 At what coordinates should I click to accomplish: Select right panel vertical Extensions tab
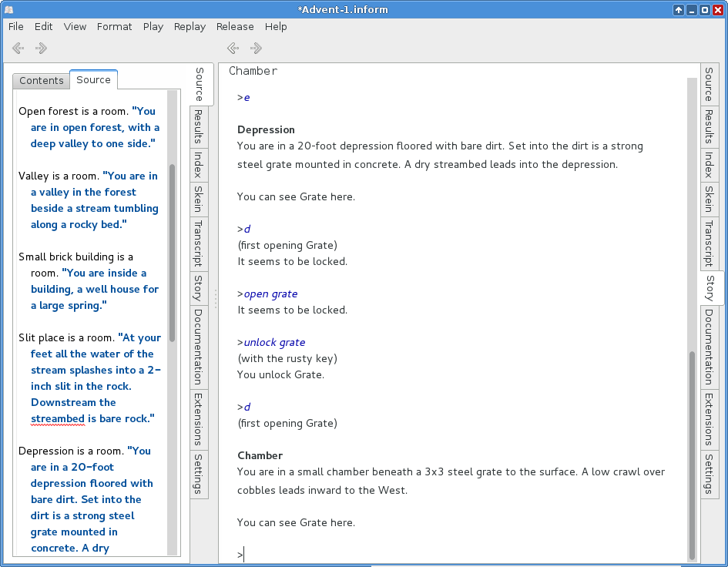(x=709, y=419)
